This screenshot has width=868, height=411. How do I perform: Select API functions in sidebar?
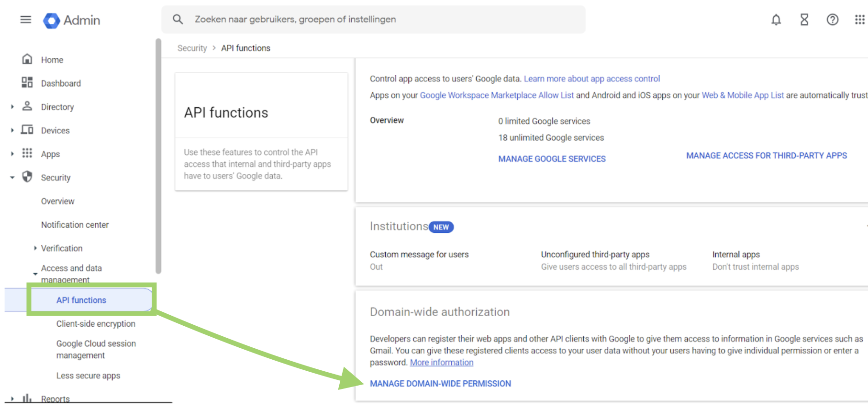81,300
